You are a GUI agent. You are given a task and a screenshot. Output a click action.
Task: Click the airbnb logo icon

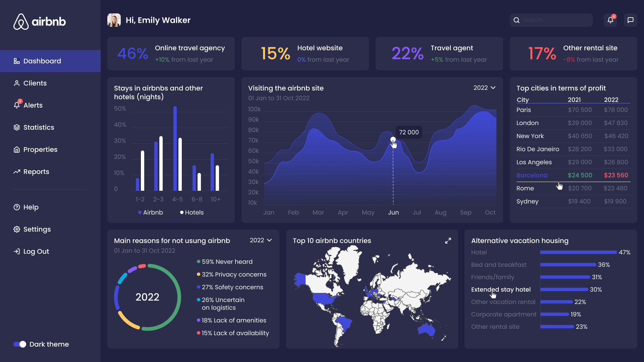point(21,22)
